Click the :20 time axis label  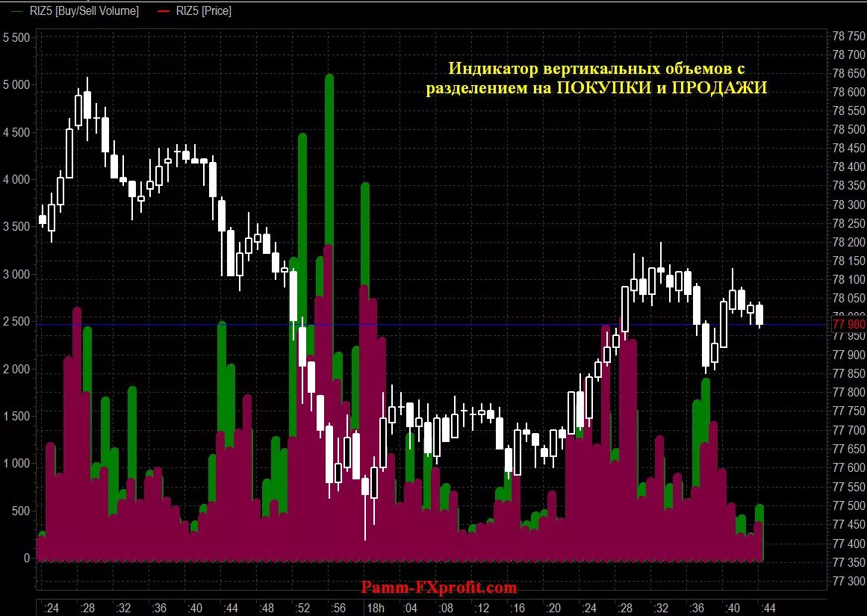553,609
